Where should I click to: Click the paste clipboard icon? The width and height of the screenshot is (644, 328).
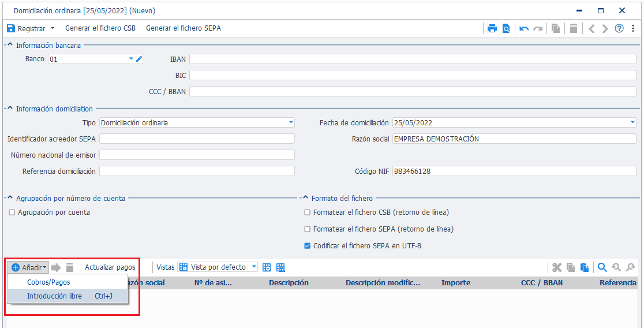point(584,267)
